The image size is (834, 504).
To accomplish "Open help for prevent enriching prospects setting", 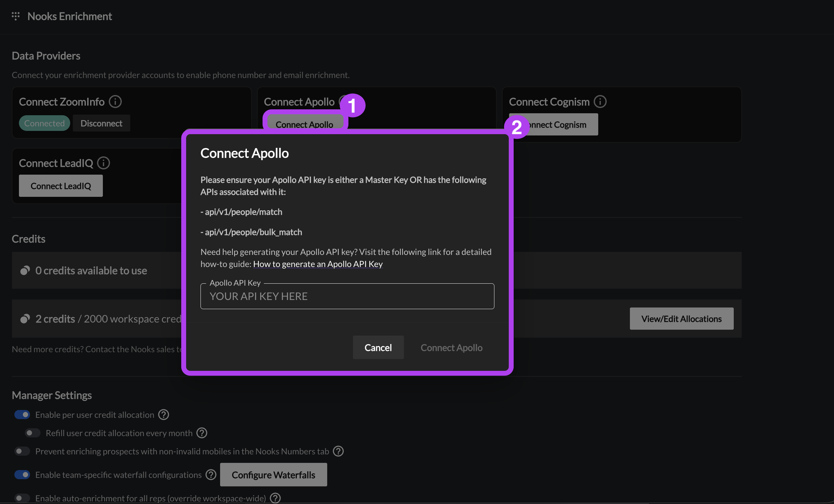I will (x=339, y=451).
